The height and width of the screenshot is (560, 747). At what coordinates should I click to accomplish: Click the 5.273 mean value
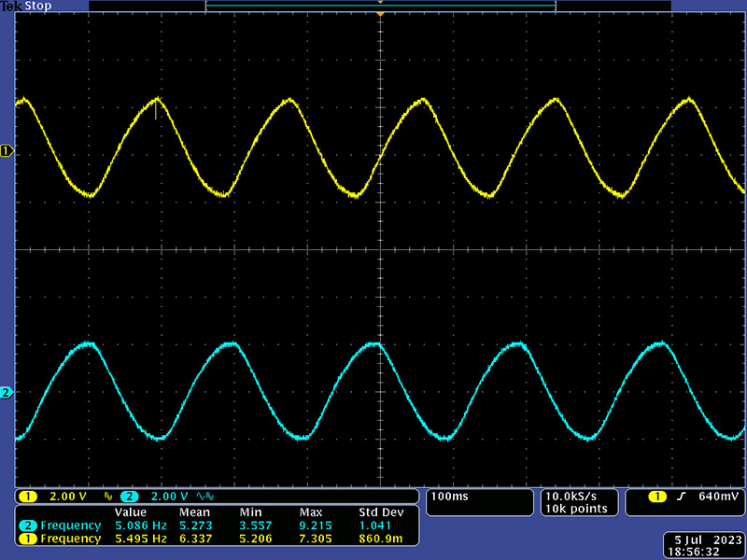pyautogui.click(x=196, y=525)
